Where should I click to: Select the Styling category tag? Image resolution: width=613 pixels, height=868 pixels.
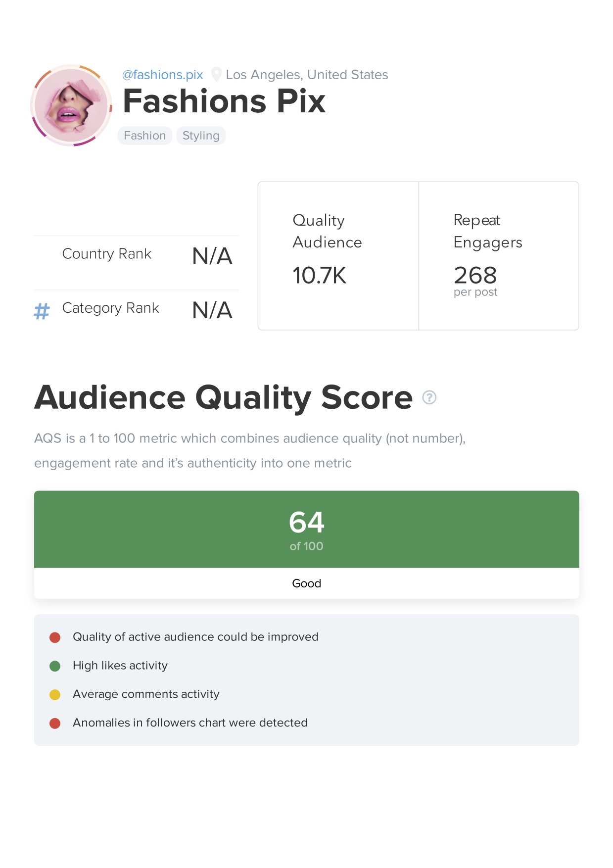tap(201, 136)
